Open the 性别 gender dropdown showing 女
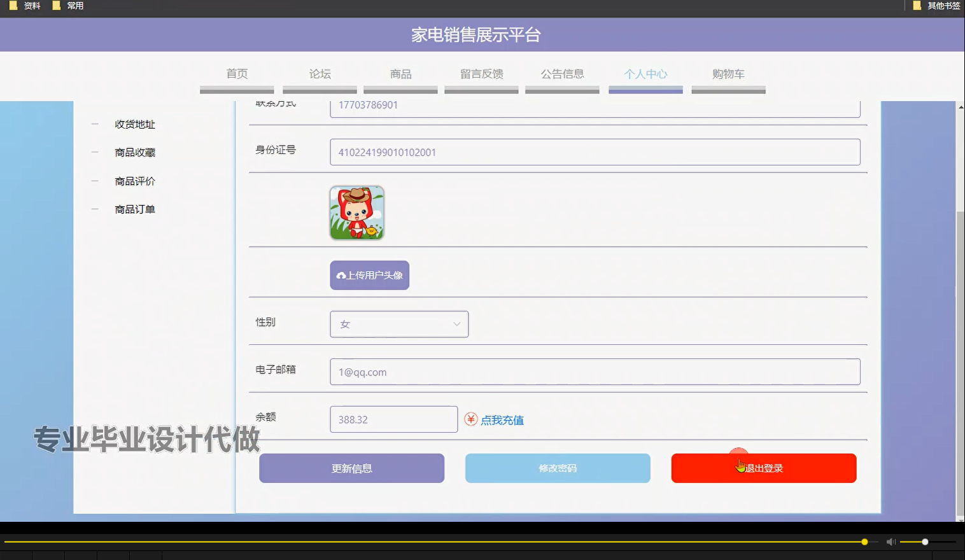The height and width of the screenshot is (560, 965). tap(398, 324)
